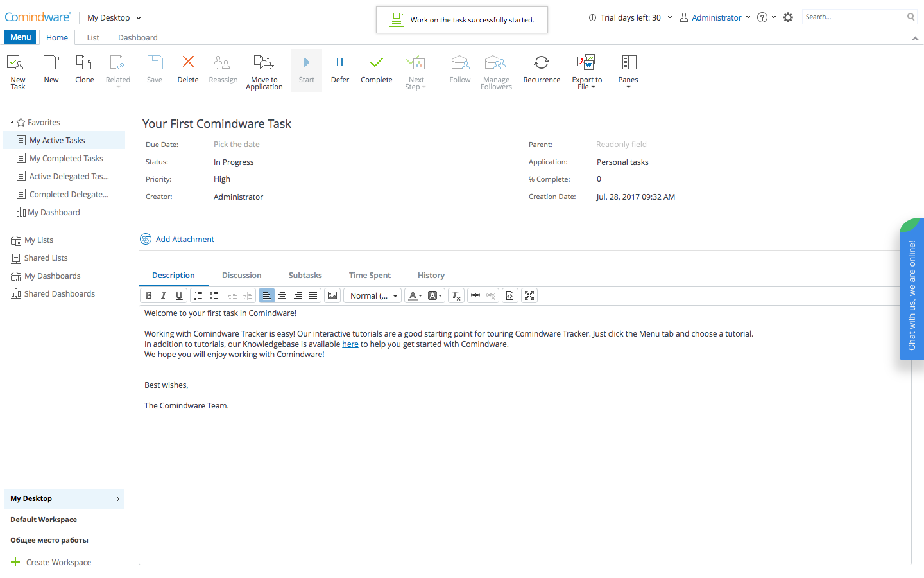Open the settings gear icon
Viewport: 924px width, 578px height.
788,17
